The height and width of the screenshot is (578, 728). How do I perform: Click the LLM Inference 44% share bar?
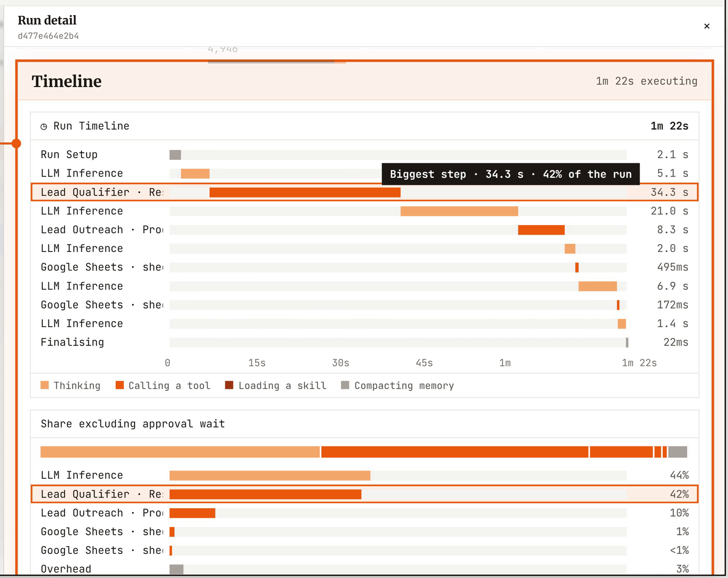point(270,476)
